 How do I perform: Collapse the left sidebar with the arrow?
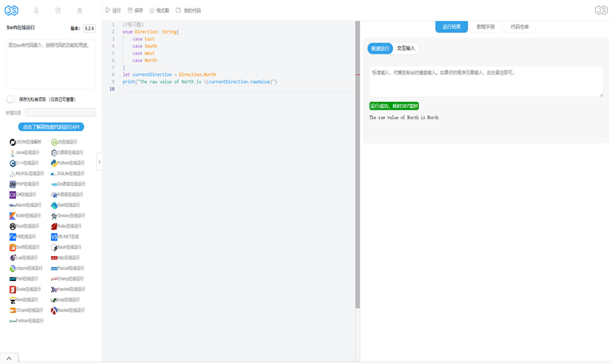pyautogui.click(x=100, y=162)
